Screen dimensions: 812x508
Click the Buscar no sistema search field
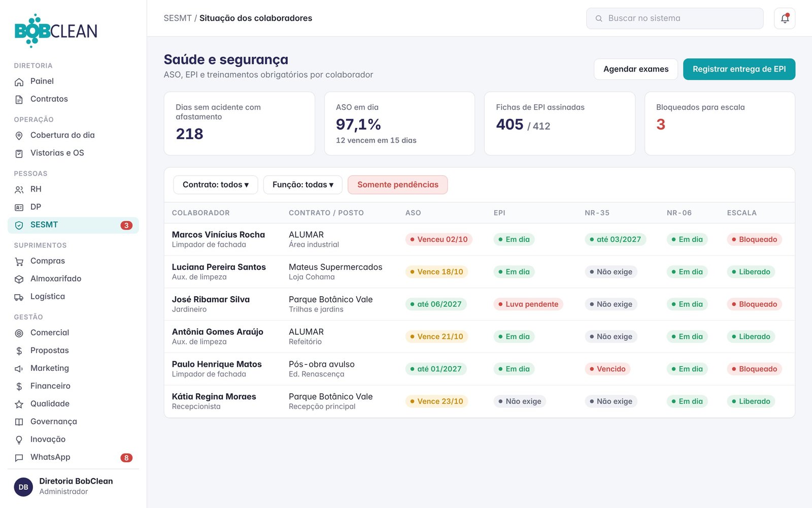[674, 18]
